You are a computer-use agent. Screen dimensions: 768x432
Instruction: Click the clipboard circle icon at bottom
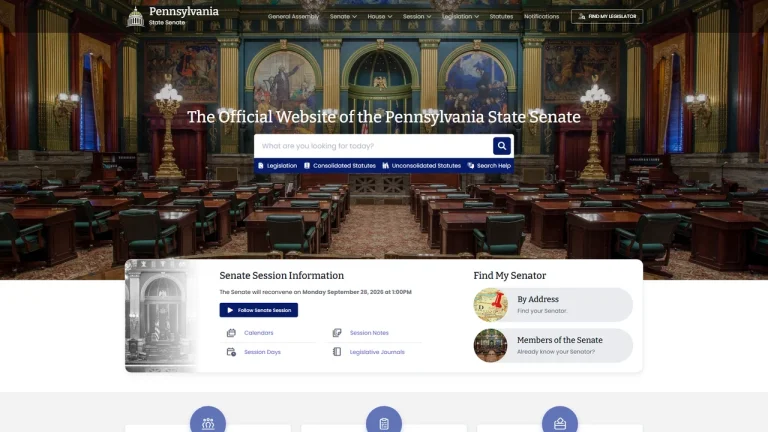pos(384,422)
